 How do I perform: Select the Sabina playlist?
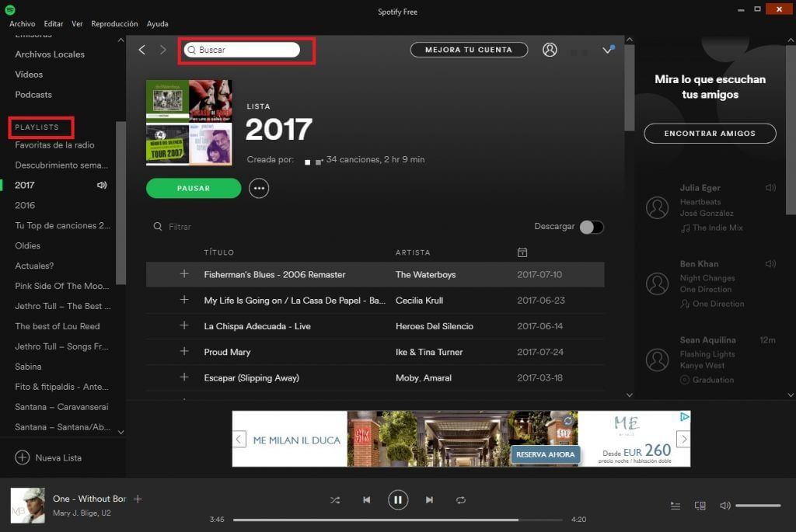click(x=29, y=367)
